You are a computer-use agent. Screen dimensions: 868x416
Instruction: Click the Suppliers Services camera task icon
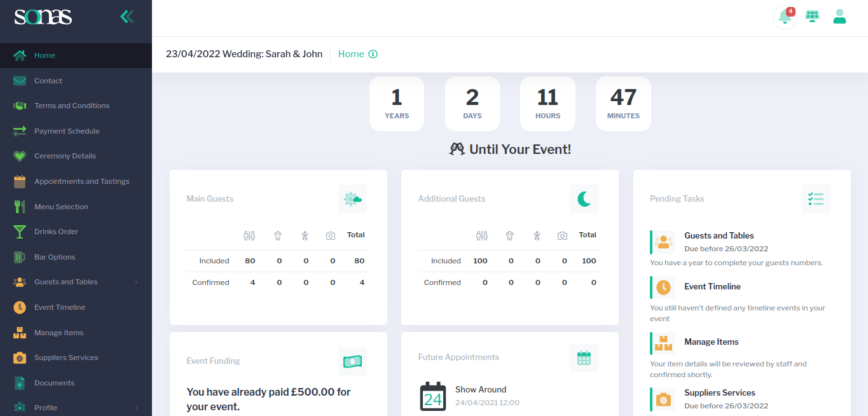(x=664, y=399)
